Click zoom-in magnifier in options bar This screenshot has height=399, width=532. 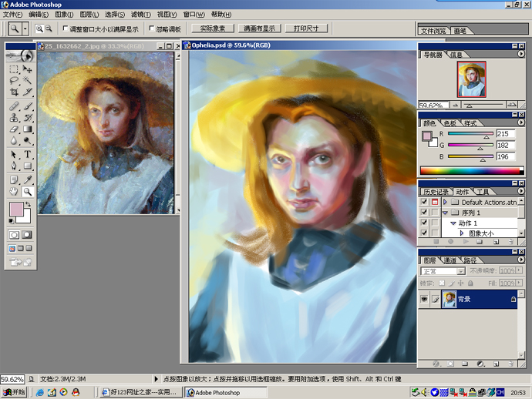pyautogui.click(x=39, y=28)
